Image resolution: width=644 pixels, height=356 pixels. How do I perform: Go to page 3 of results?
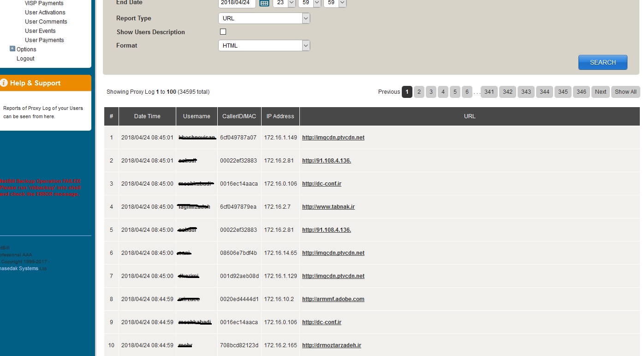coord(431,92)
